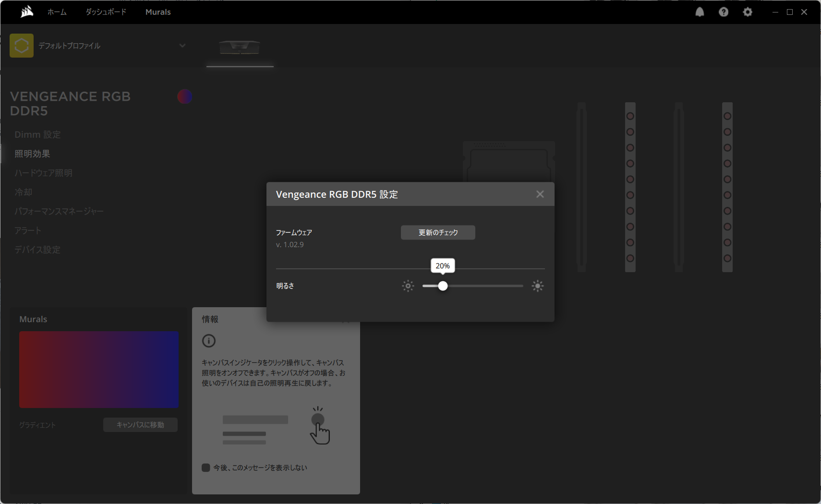Open the Murals tab in top bar
Viewport: 821px width, 504px height.
point(158,12)
